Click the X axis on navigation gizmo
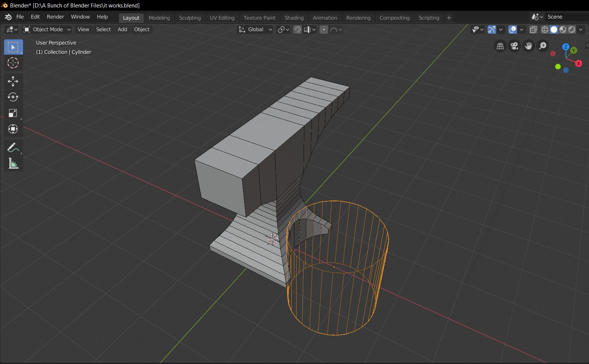Viewport: 589px width, 364px height. click(x=579, y=64)
